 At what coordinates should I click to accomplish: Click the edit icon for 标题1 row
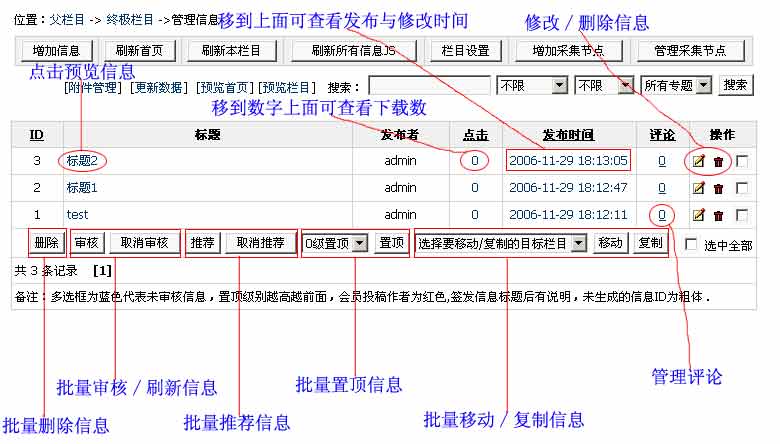[x=699, y=187]
